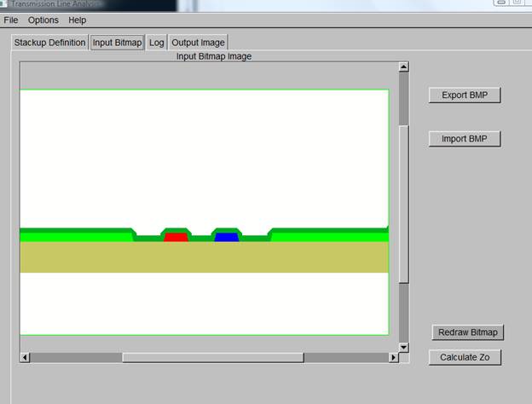
Task: Open the File menu
Action: point(11,20)
